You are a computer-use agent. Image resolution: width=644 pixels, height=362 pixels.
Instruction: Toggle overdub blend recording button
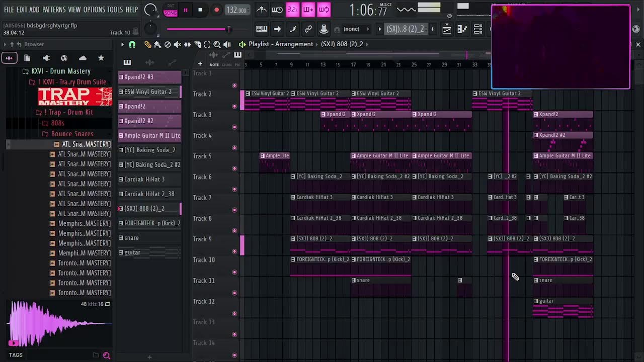[308, 10]
